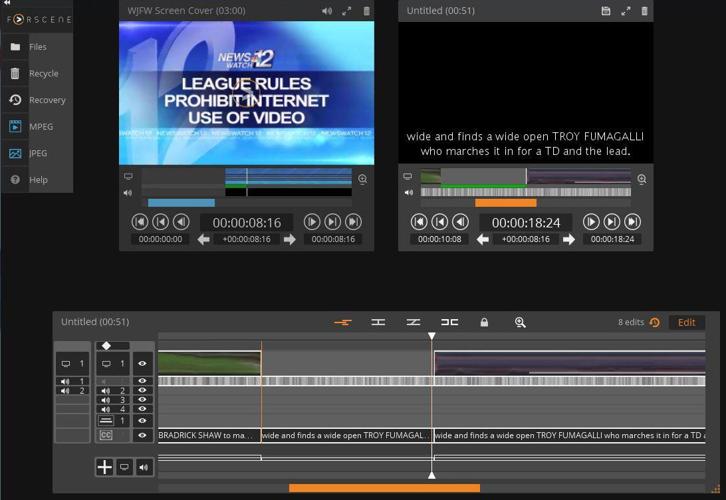Collapse the sidebar with double-arrow icon
Screen dimensions: 726x500
click(7, 2)
